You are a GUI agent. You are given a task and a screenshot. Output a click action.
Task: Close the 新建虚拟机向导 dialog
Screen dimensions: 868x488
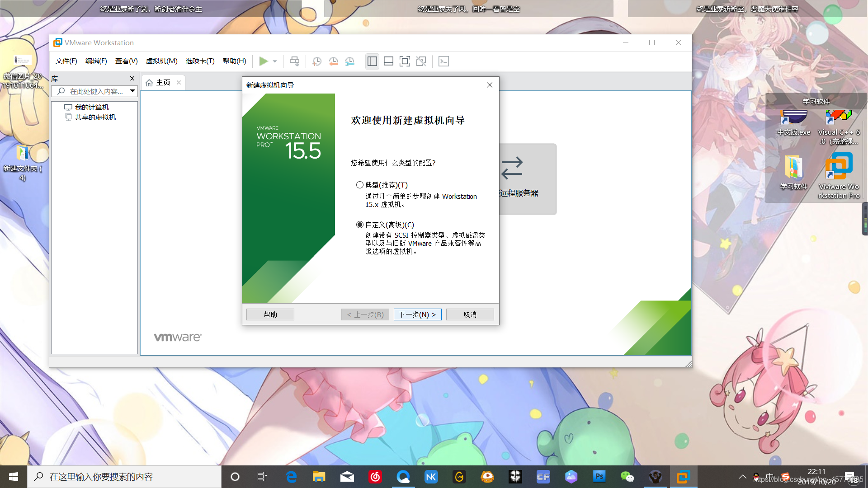coord(489,85)
